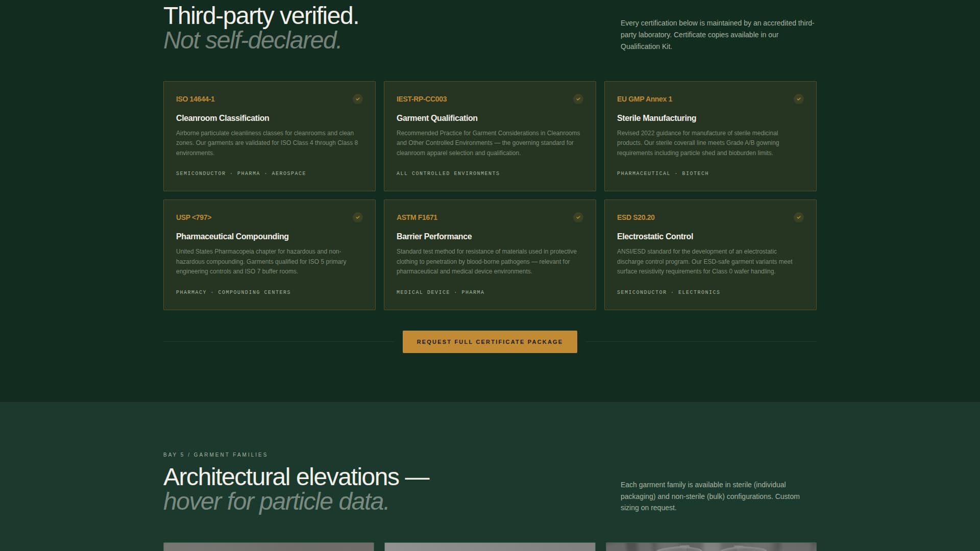The image size is (980, 551).
Task: Click the rightmost garment family thumbnail
Action: coord(710,546)
